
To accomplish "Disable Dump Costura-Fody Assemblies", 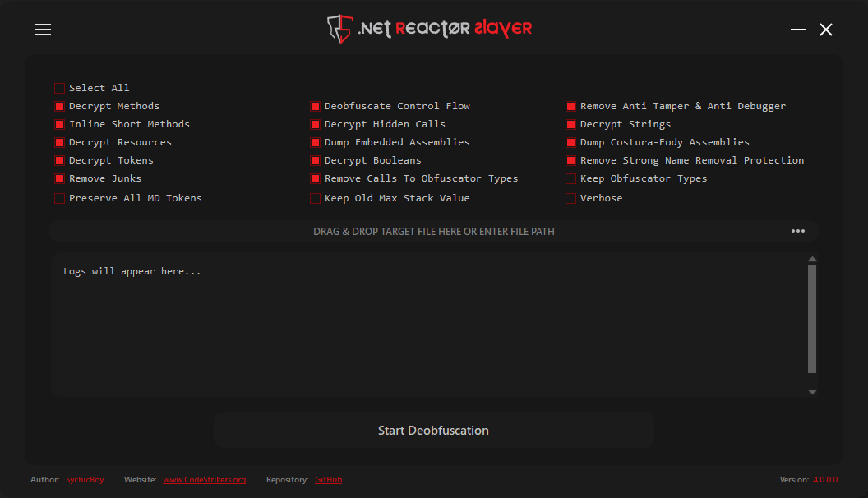I will [570, 143].
